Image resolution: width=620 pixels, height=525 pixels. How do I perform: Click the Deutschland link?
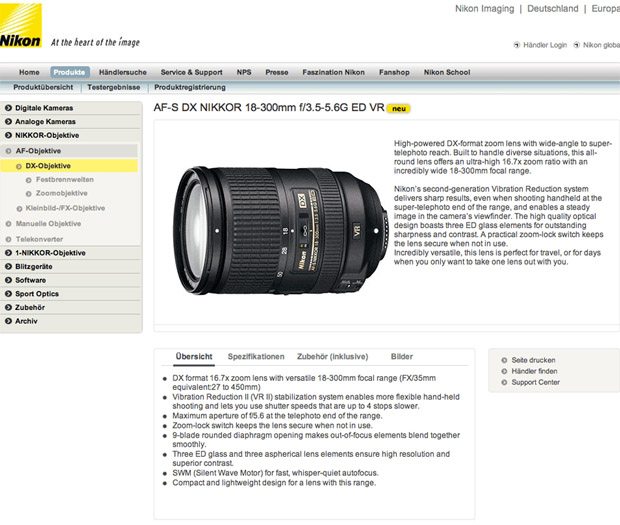coord(552,9)
